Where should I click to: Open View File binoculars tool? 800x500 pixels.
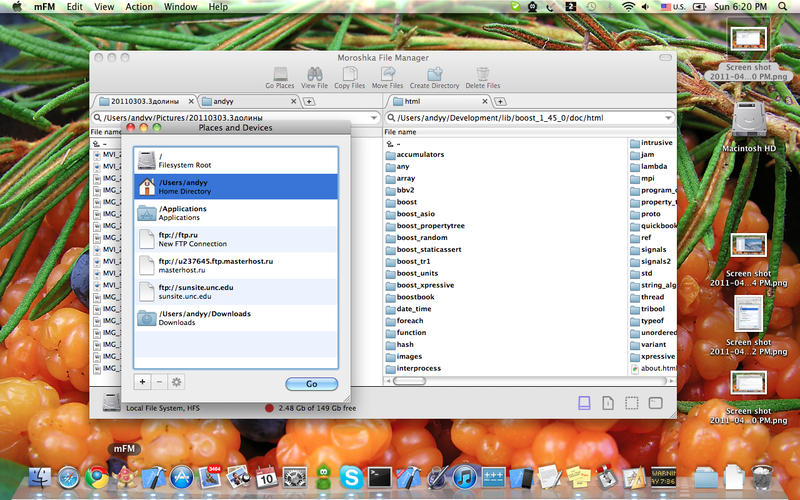(314, 74)
